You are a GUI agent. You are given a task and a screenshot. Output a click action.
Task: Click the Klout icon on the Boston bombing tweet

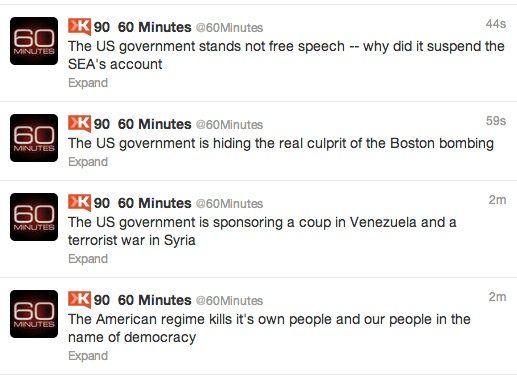(79, 124)
